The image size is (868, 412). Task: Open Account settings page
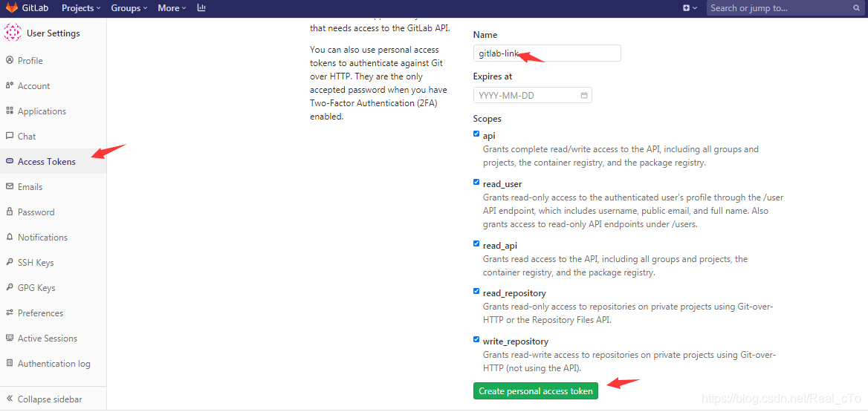pyautogui.click(x=54, y=85)
